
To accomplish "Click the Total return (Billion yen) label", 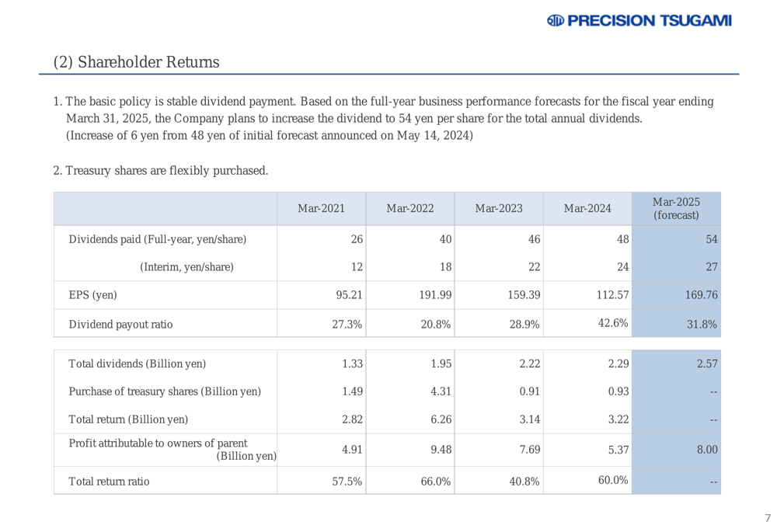I will [128, 420].
